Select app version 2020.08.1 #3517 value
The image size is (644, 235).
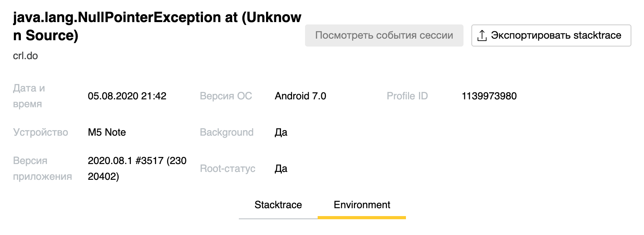tap(137, 168)
